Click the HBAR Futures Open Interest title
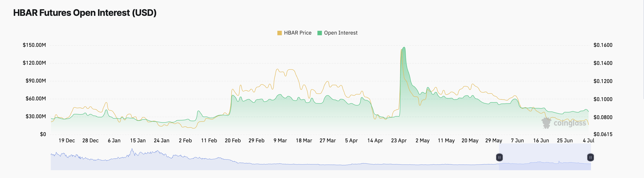 tap(85, 13)
